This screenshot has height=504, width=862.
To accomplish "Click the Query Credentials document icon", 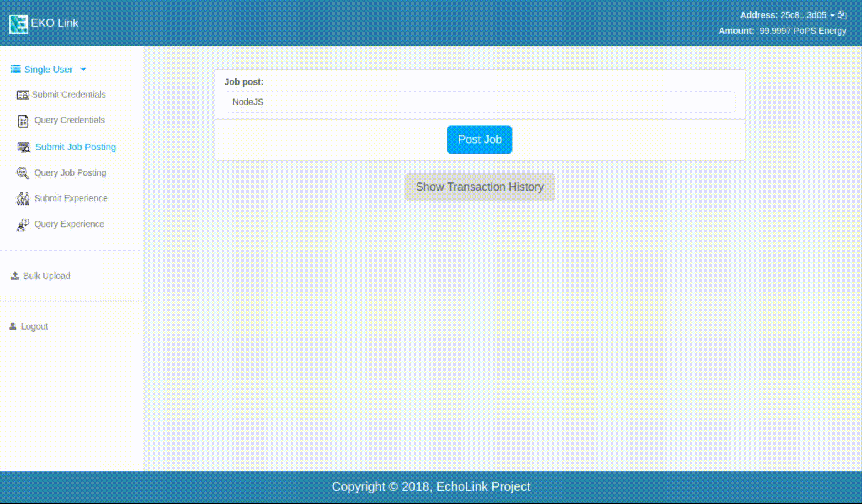I will click(23, 121).
